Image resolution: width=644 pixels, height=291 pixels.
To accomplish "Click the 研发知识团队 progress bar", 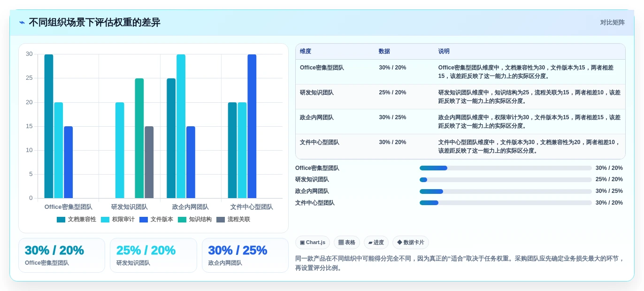I will click(x=506, y=180).
